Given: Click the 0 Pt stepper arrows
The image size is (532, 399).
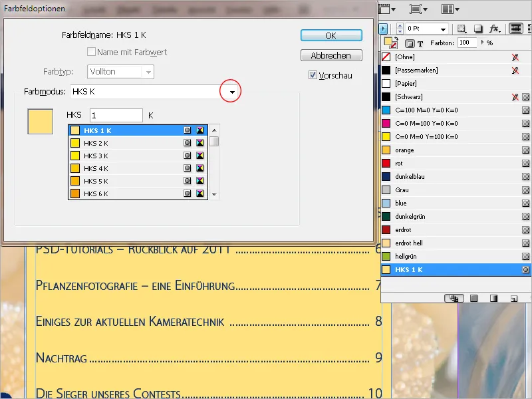Looking at the screenshot, I should point(400,29).
